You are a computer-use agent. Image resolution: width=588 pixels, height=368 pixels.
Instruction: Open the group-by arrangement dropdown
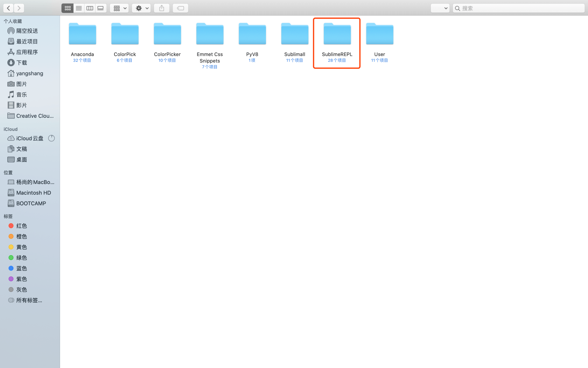[119, 8]
